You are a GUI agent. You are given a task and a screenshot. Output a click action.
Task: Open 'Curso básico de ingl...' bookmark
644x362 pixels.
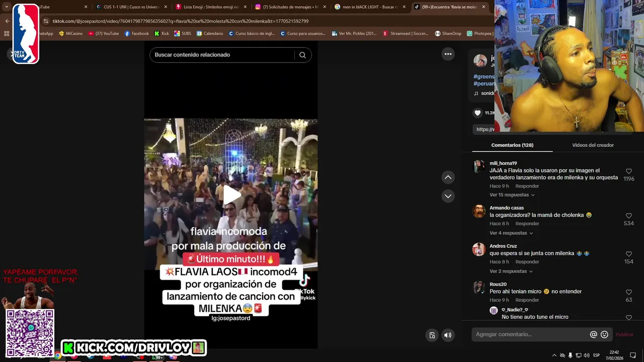point(252,34)
